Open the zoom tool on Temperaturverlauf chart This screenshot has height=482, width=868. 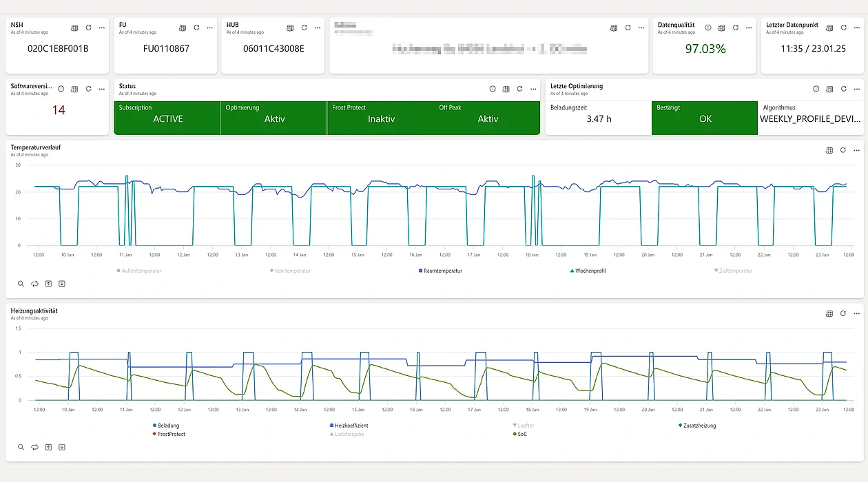21,283
